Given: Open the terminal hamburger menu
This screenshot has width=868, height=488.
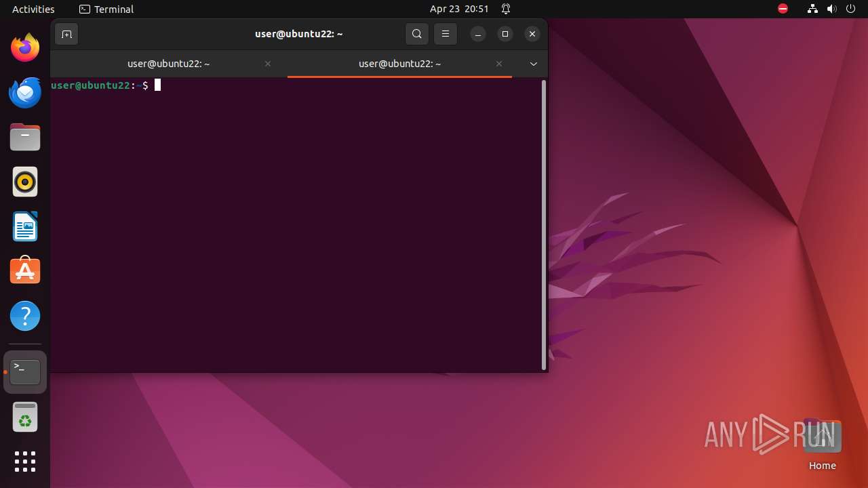Looking at the screenshot, I should click(x=446, y=34).
